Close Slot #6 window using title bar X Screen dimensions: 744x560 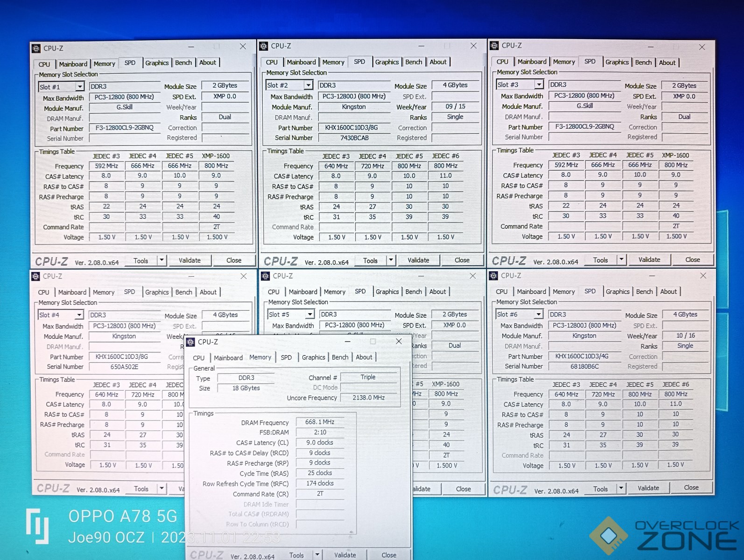703,276
